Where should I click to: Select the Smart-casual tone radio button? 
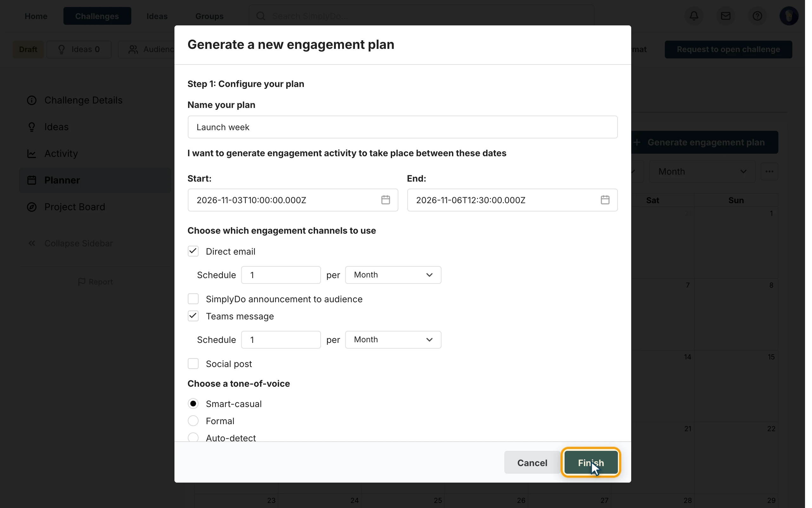pyautogui.click(x=193, y=404)
